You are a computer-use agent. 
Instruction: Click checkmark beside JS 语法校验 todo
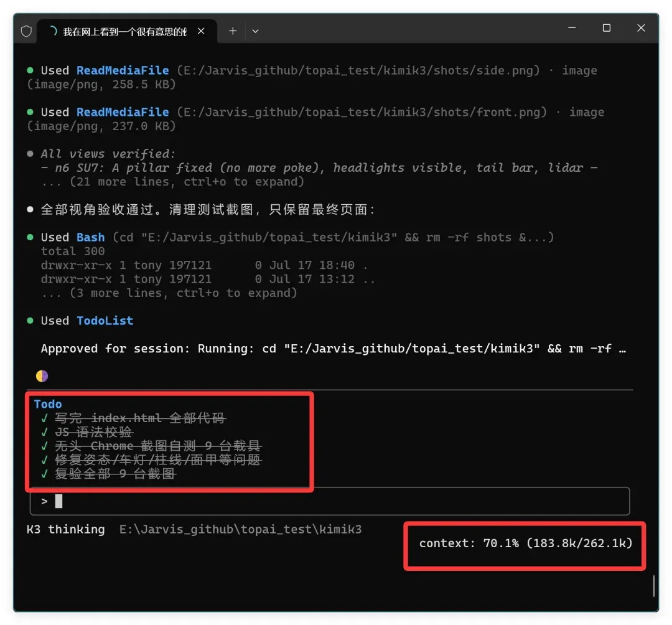(44, 432)
